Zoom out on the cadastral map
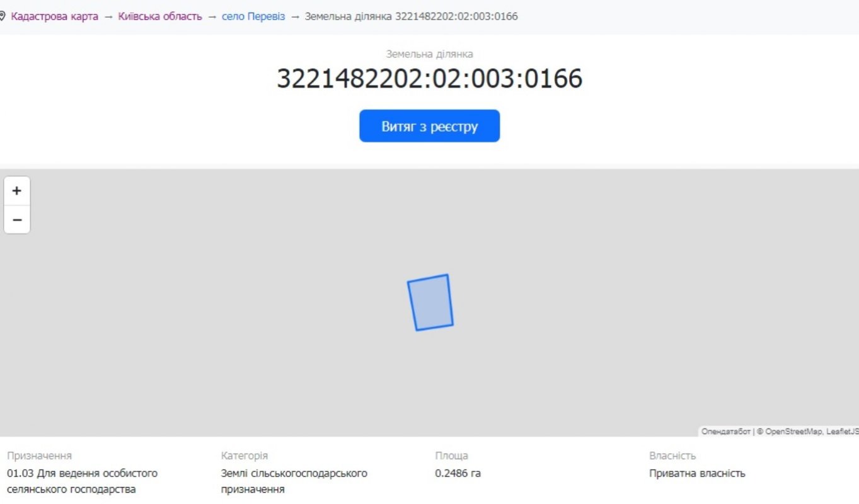 pos(17,220)
